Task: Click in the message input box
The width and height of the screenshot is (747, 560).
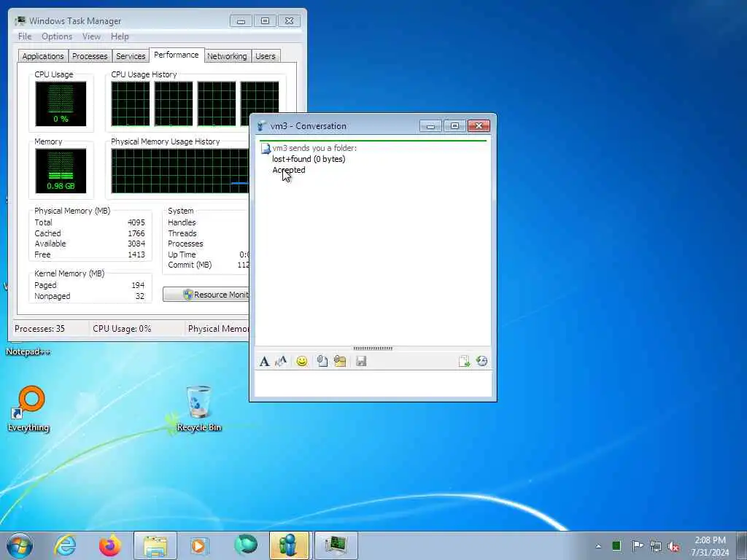Action: pos(373,384)
